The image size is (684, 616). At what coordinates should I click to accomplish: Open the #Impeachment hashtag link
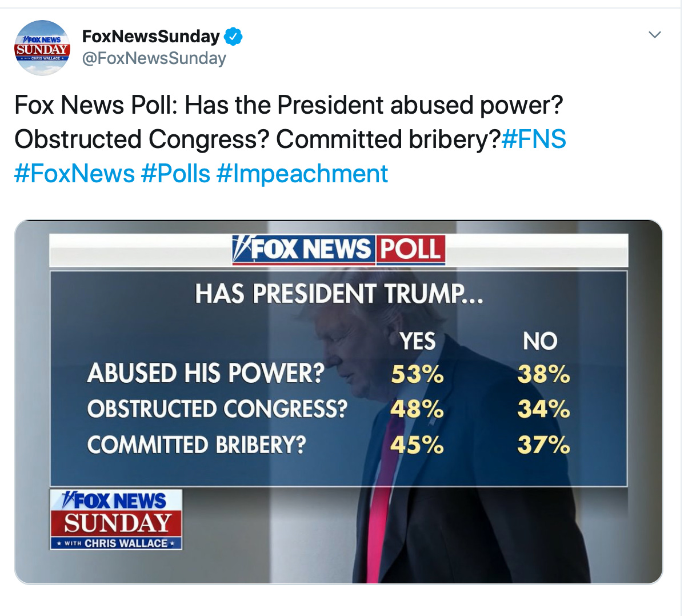pos(302,174)
